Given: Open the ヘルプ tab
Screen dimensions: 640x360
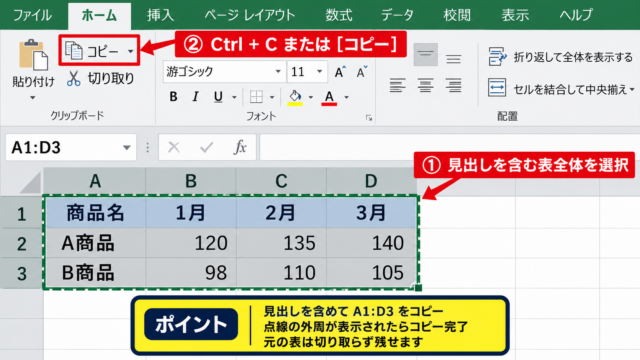Looking at the screenshot, I should coord(576,16).
